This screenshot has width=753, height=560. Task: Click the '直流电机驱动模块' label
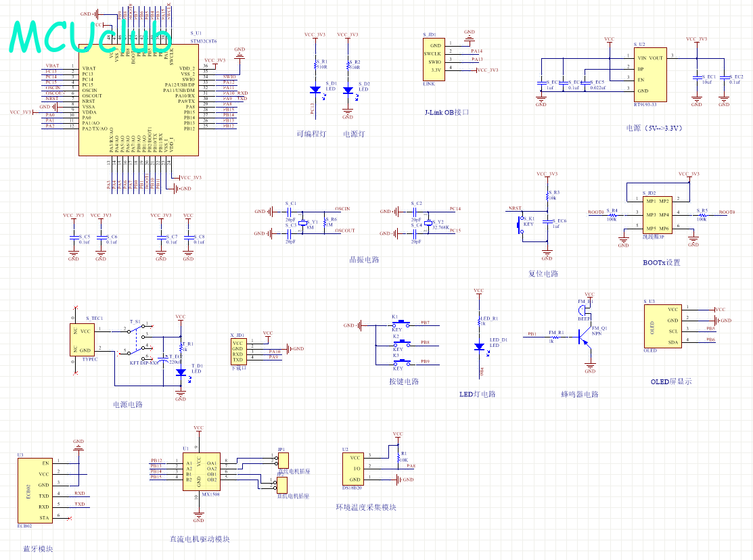pos(200,539)
